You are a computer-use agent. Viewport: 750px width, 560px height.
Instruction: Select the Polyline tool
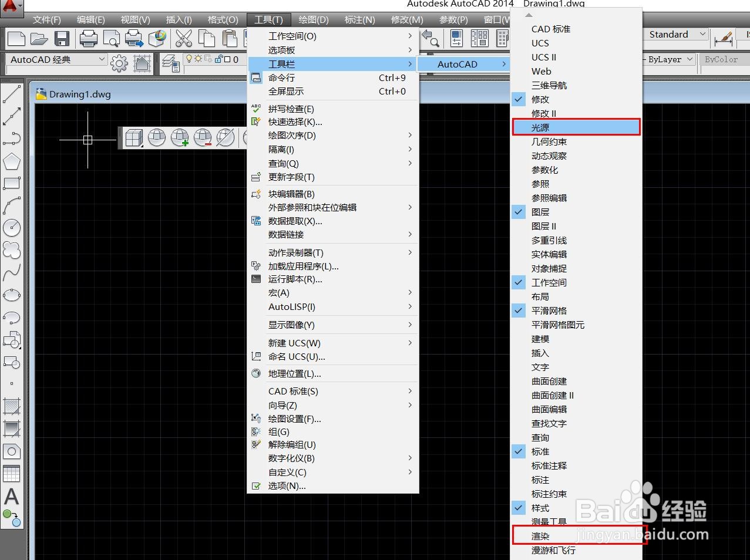point(12,139)
